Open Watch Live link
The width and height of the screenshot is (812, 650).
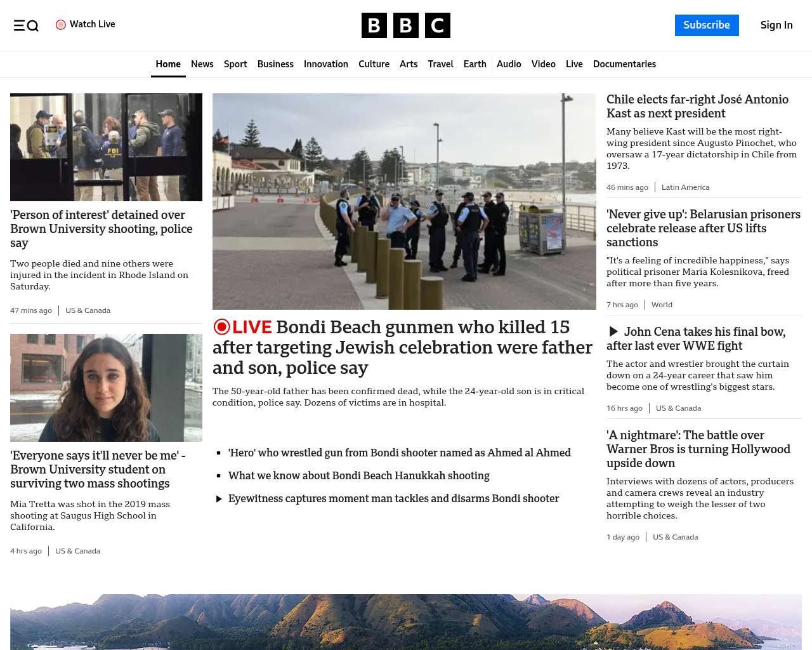tap(86, 25)
